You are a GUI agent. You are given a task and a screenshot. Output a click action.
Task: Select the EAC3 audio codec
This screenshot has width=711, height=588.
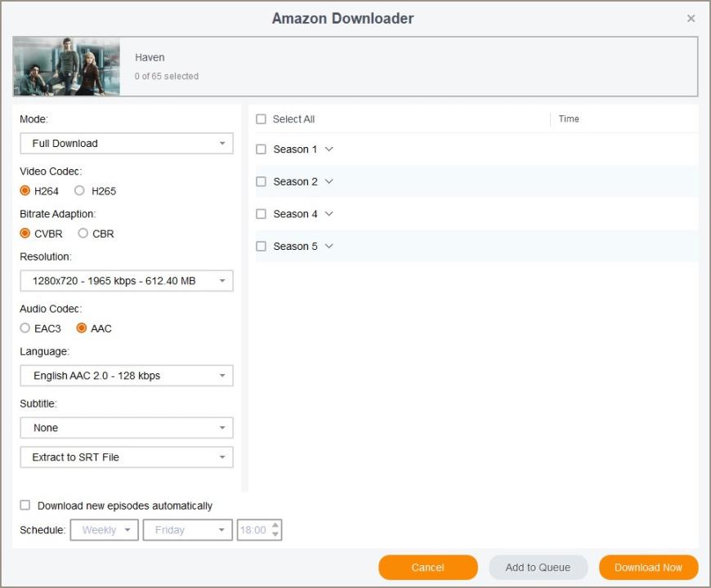tap(25, 328)
